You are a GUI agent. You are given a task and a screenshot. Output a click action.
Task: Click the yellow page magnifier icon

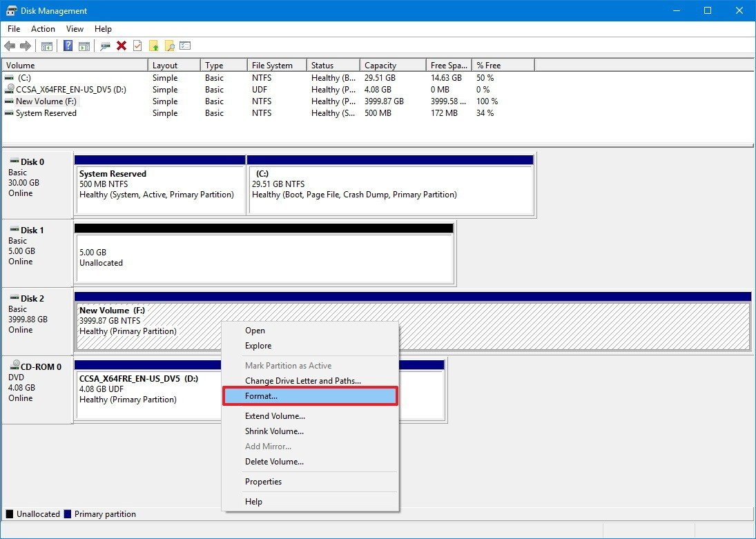tap(169, 46)
